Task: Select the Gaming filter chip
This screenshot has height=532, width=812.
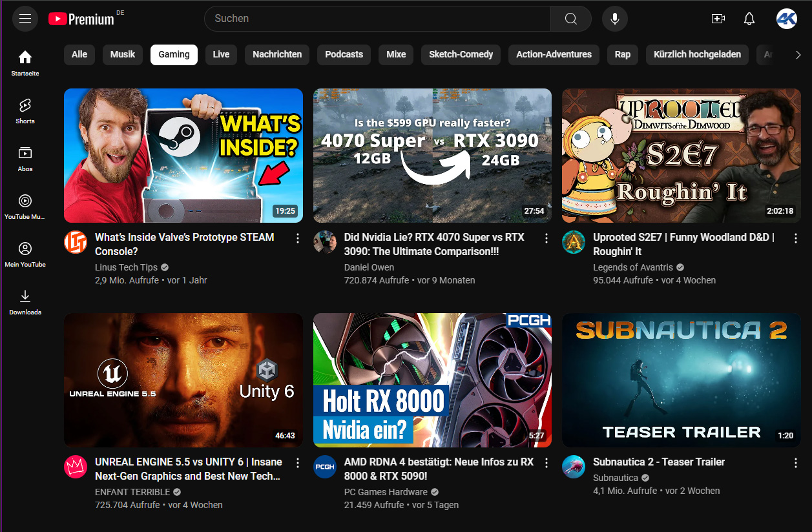Action: coord(174,55)
